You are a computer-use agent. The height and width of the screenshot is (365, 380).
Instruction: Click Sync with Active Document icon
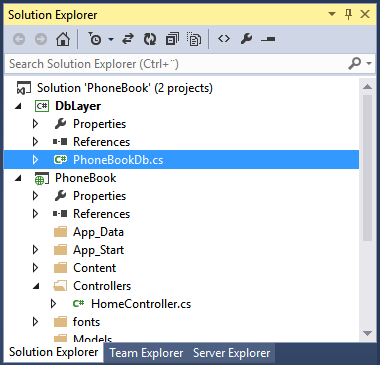point(127,39)
